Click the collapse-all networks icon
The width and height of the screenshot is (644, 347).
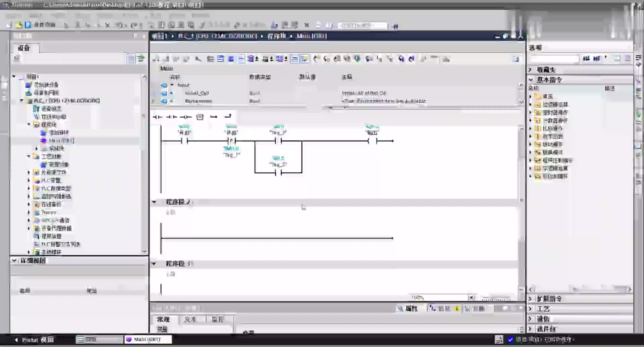click(x=231, y=59)
